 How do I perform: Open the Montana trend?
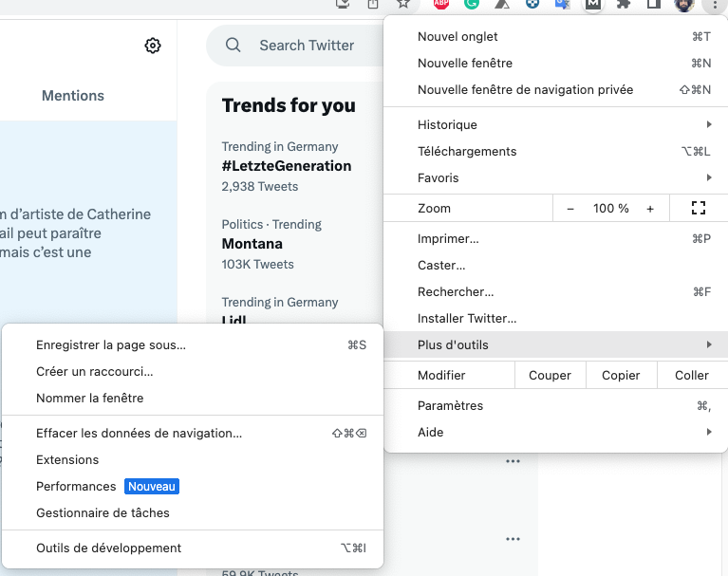point(252,244)
